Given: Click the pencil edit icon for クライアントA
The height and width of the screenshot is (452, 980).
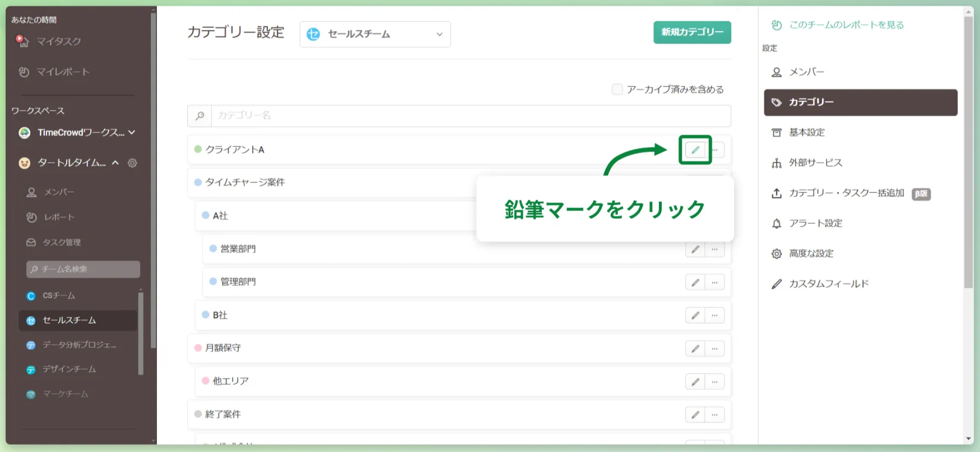Looking at the screenshot, I should click(695, 150).
